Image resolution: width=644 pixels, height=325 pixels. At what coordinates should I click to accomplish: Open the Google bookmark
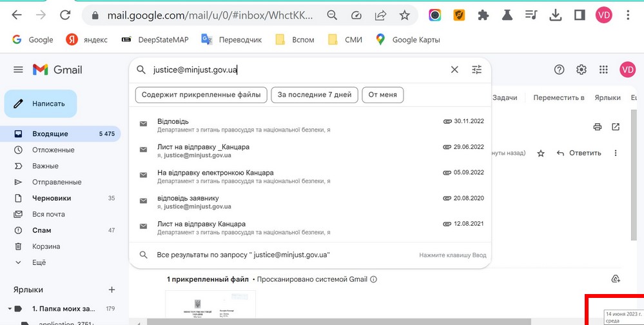[x=33, y=40]
